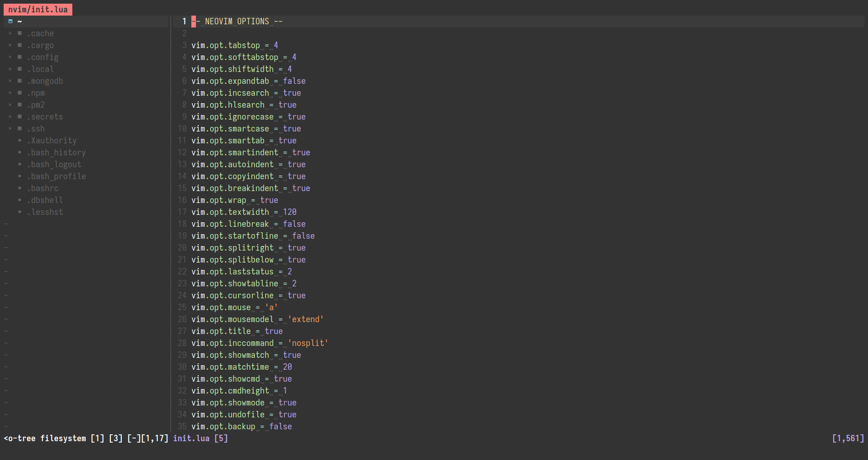
Task: Place cursor on NEOVIM OPTIONS comment
Action: pyautogui.click(x=237, y=21)
